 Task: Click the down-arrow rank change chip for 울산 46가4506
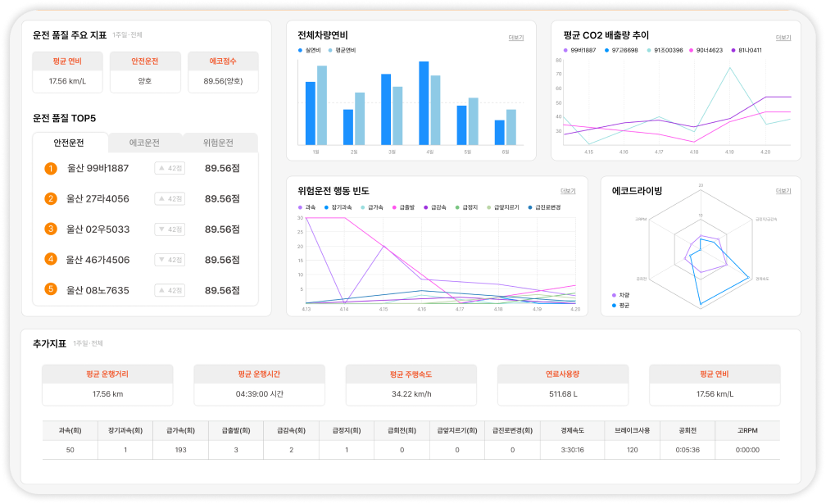170,260
